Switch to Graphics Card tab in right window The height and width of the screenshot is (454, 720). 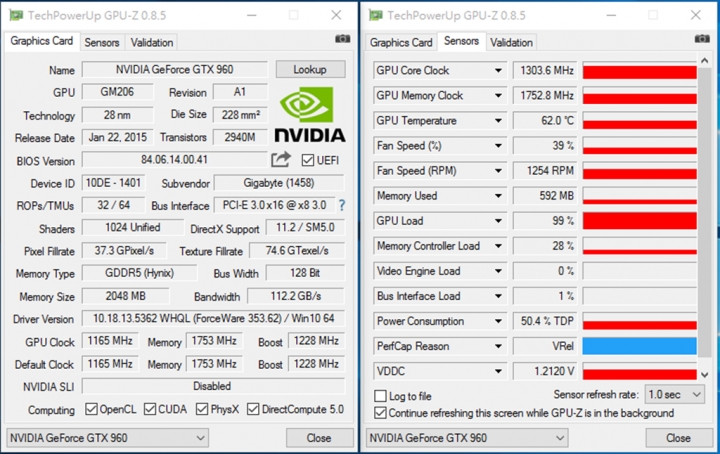(401, 43)
